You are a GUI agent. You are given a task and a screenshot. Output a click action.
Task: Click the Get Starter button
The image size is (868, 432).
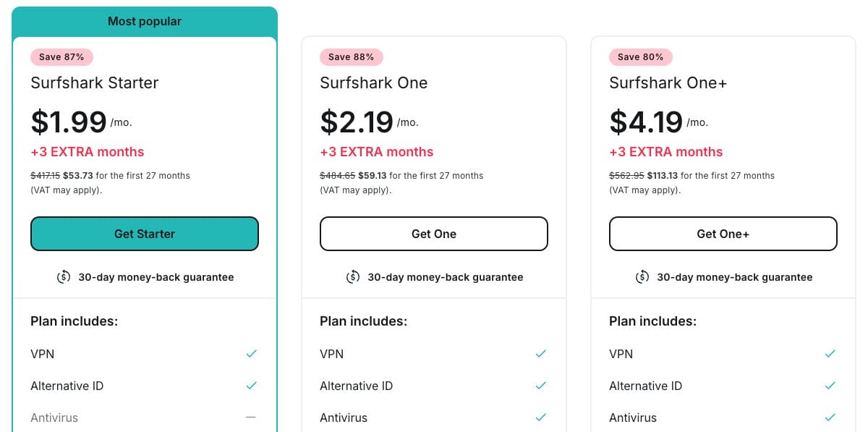pyautogui.click(x=145, y=234)
